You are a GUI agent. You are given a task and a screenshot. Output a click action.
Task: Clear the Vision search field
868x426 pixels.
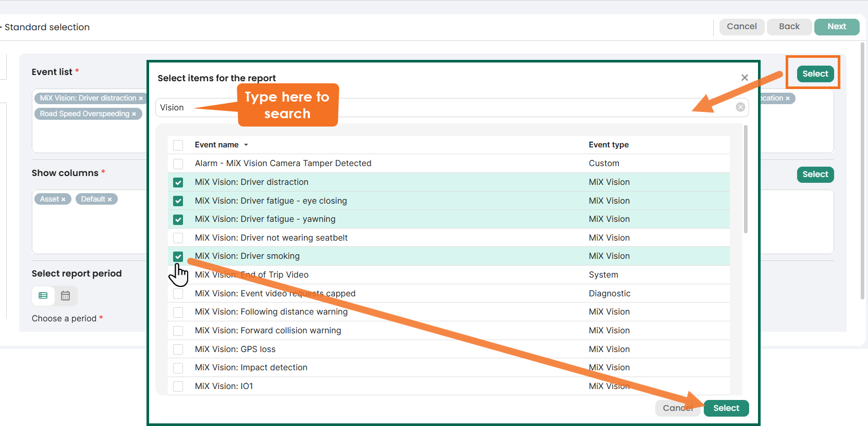click(x=740, y=107)
